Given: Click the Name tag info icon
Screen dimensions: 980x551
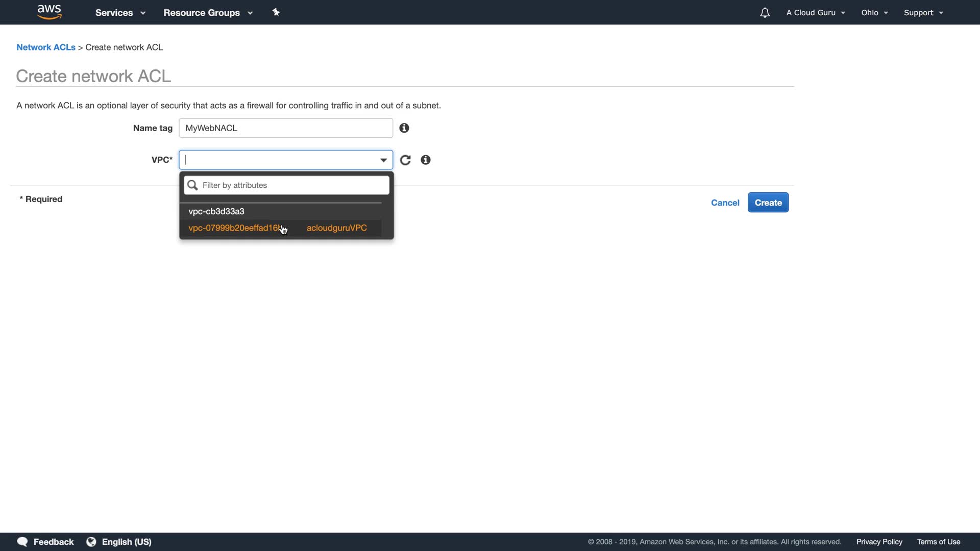Looking at the screenshot, I should click(x=404, y=128).
